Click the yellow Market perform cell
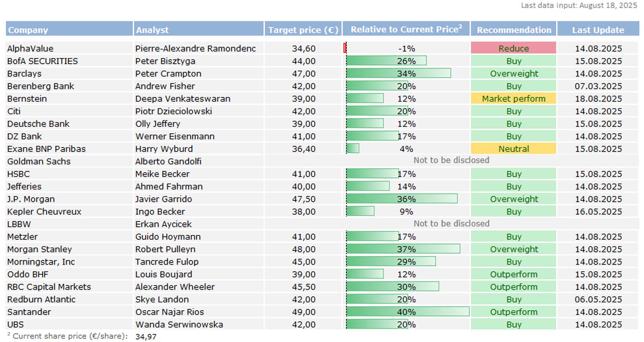644x342 pixels. tap(514, 99)
